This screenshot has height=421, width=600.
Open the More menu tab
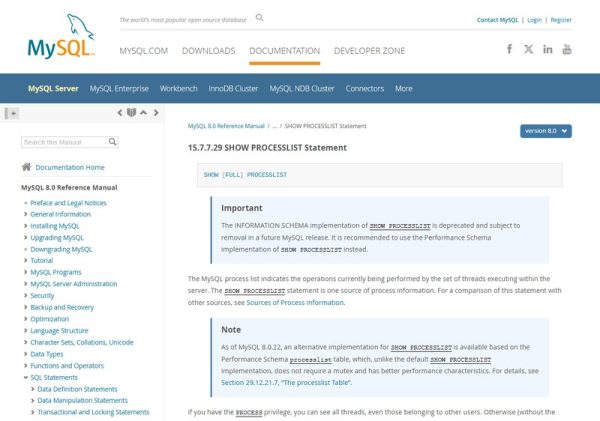pyautogui.click(x=403, y=88)
